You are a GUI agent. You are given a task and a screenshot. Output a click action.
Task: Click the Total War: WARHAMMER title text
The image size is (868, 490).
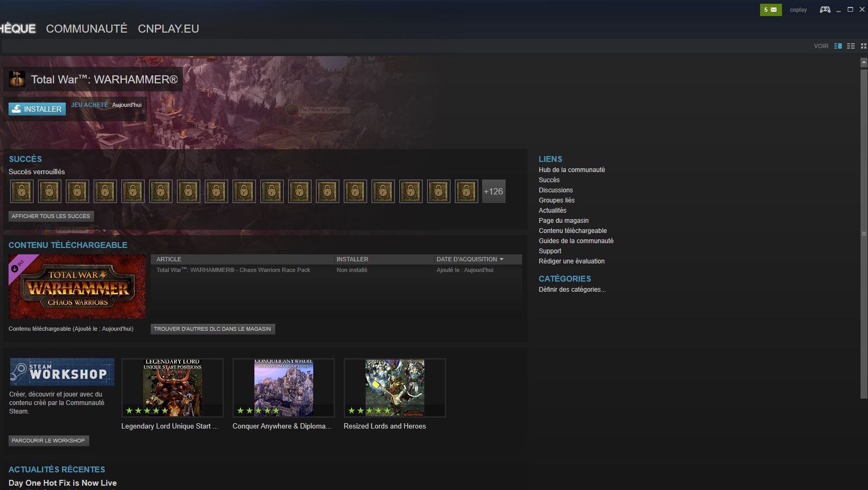(x=104, y=80)
